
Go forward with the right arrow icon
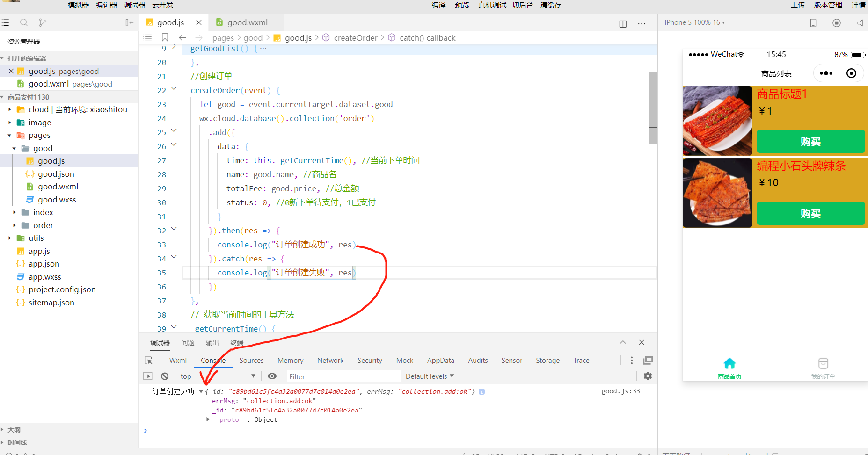click(199, 37)
